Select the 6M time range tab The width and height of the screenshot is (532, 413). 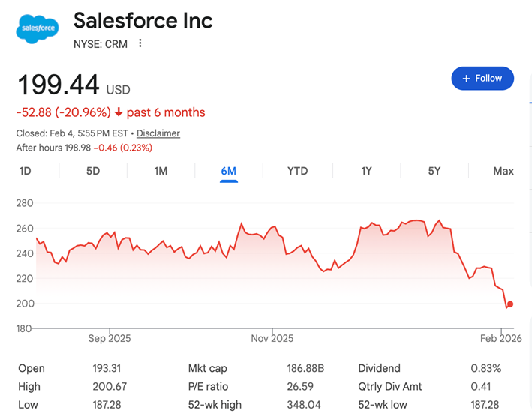click(229, 171)
